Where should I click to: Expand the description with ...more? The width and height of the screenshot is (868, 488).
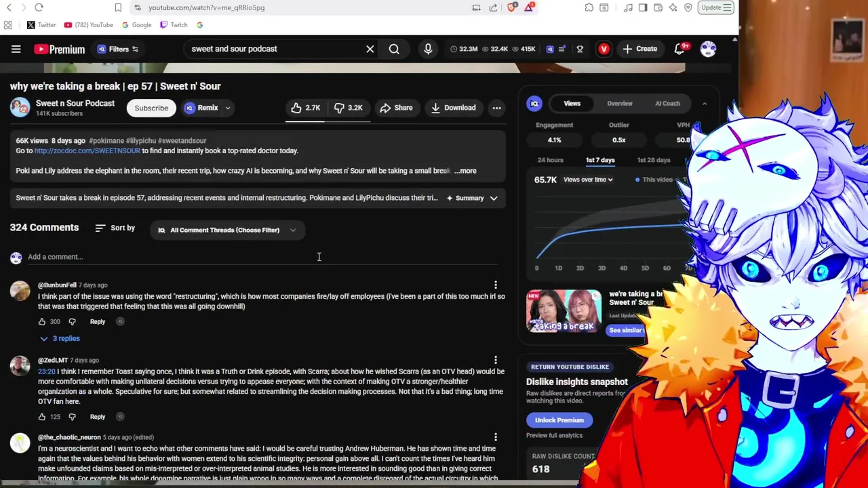[465, 171]
